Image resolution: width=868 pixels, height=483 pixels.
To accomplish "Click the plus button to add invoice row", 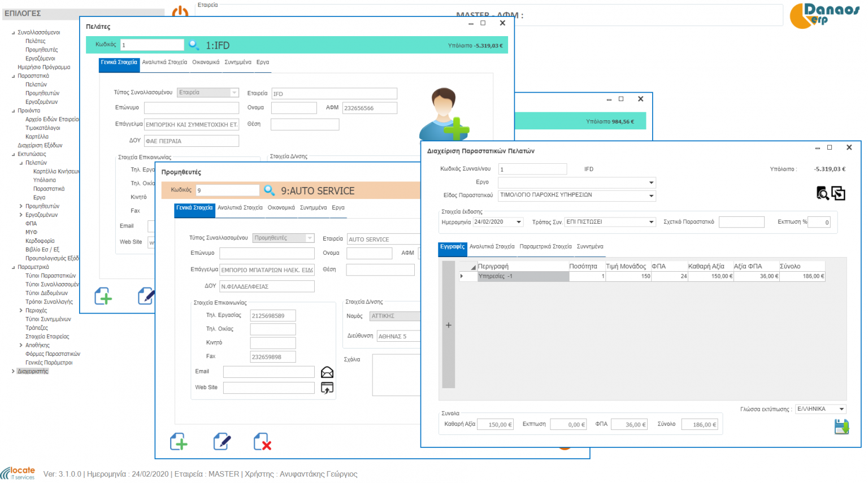I will point(449,325).
